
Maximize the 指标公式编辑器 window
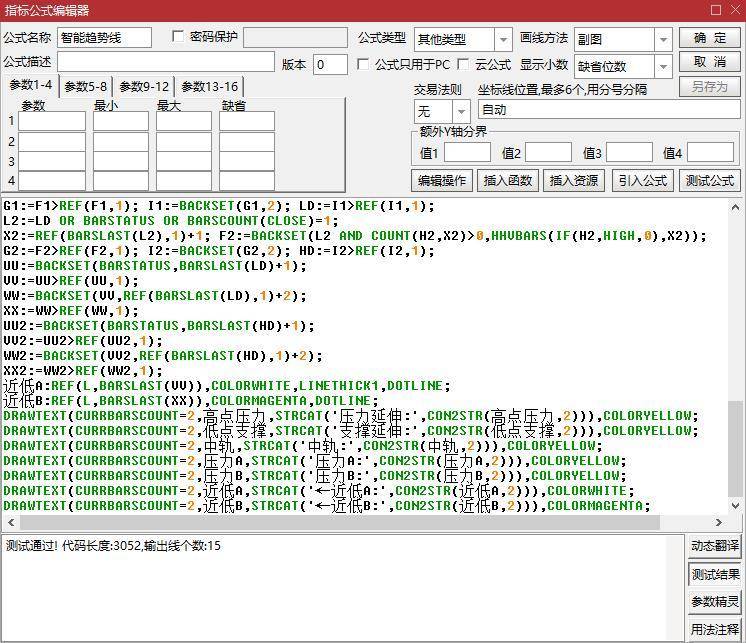(716, 10)
